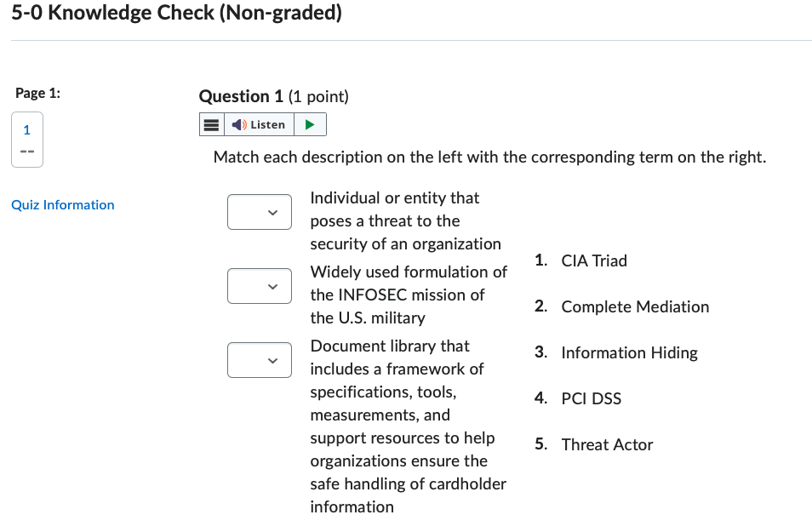
Task: Select the term CIA Triad
Action: point(595,260)
